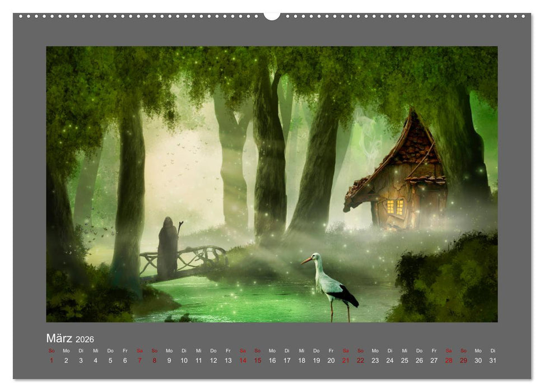
Task: Select Sunday 29 in red
Action: point(463,361)
